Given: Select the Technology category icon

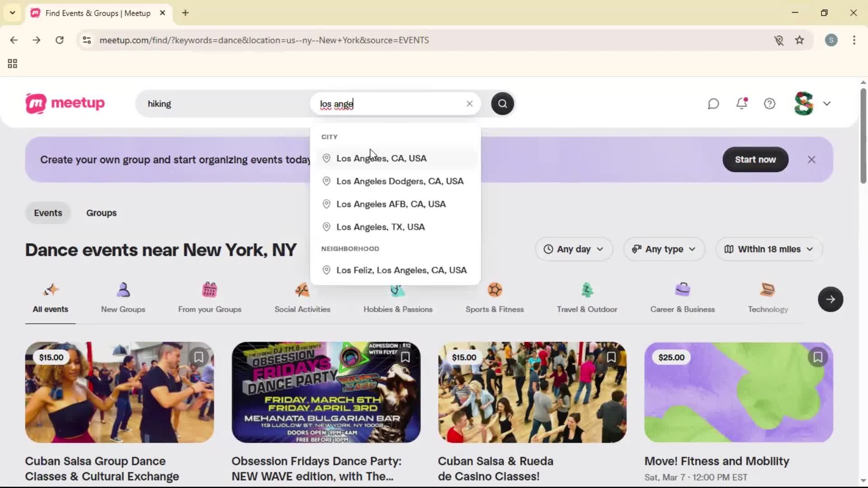Looking at the screenshot, I should (x=767, y=291).
